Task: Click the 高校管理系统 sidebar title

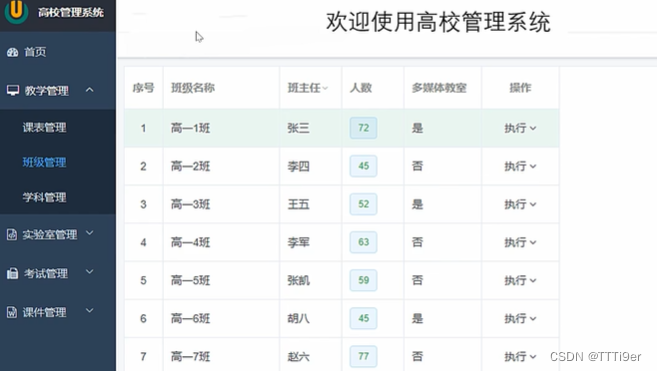Action: pos(71,12)
